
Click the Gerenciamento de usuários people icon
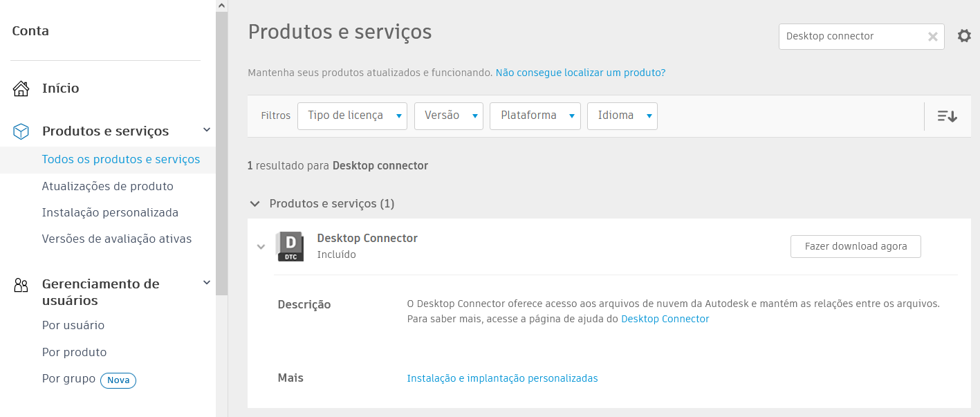click(21, 285)
